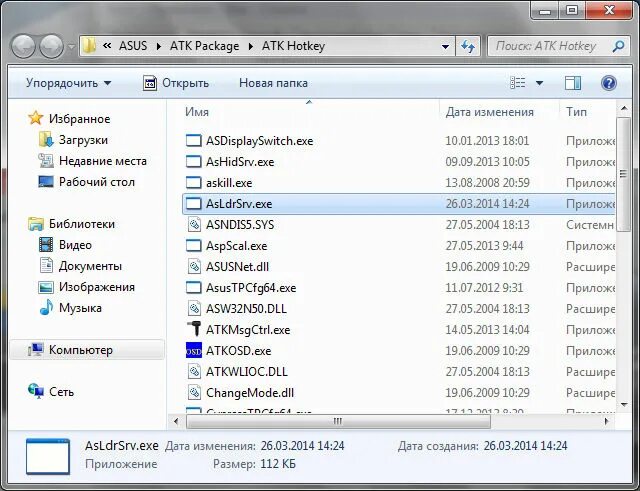The image size is (640, 491).
Task: Select ATK Package in the address path
Action: tap(204, 46)
